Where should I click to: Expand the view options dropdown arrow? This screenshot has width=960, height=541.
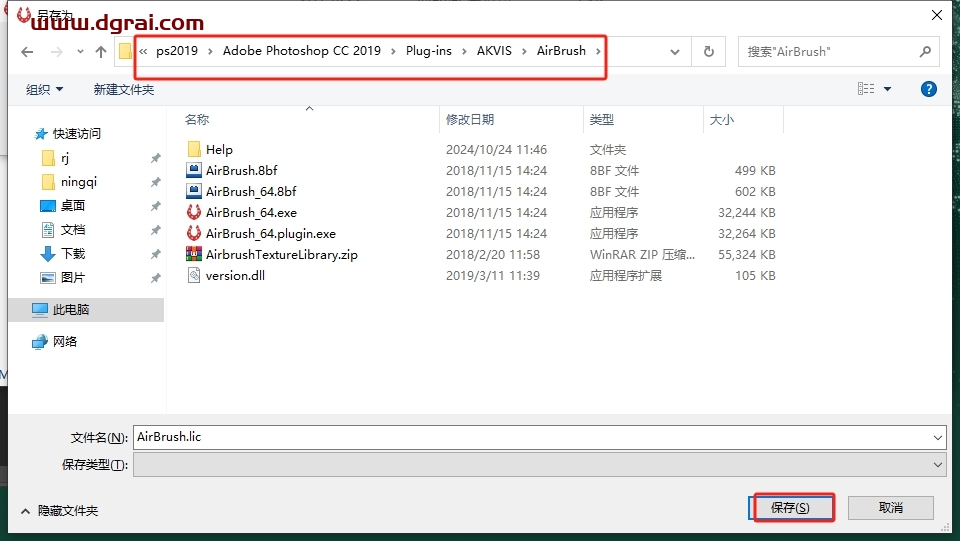(x=887, y=89)
